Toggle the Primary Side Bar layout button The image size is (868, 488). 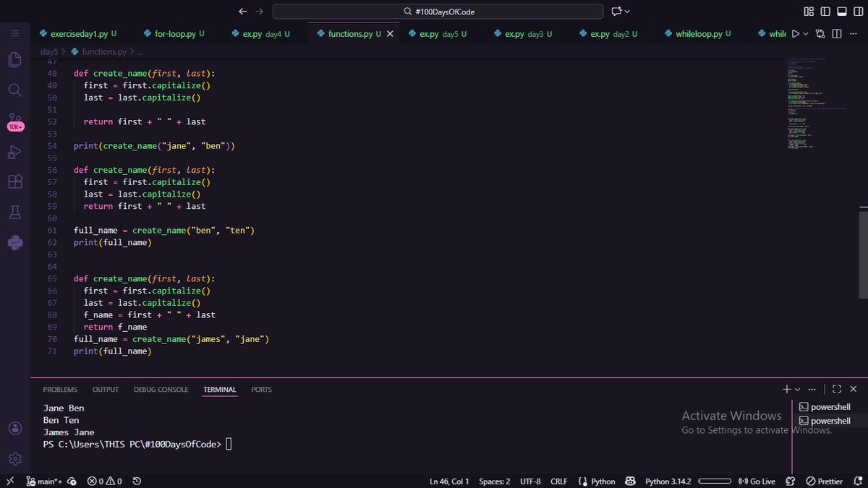pyautogui.click(x=825, y=12)
